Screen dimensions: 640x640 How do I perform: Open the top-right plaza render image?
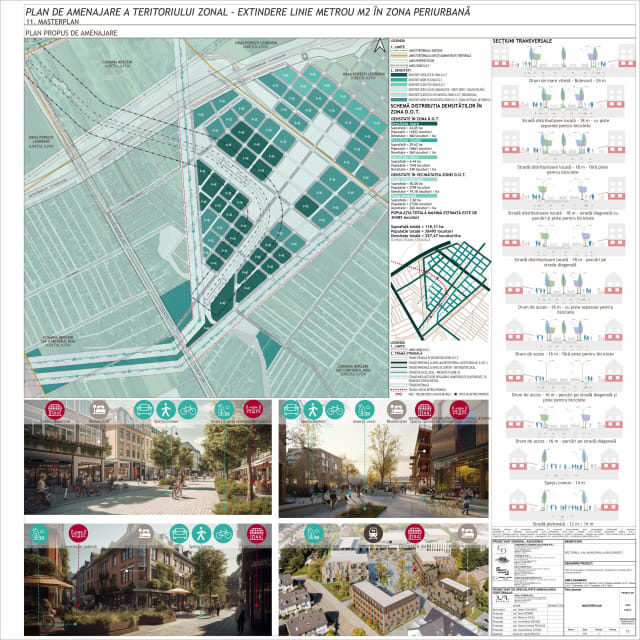(383, 459)
